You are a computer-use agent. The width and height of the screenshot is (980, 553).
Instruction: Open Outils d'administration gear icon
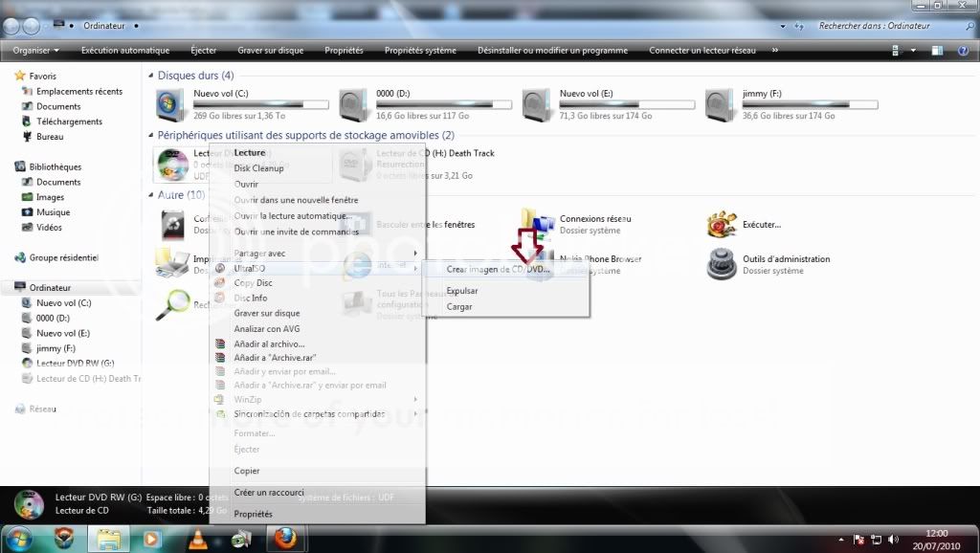(722, 264)
